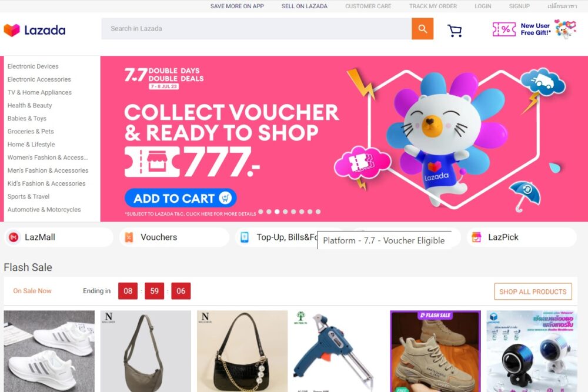Image resolution: width=588 pixels, height=392 pixels.
Task: Click the orange search magnifier button
Action: (x=422, y=29)
